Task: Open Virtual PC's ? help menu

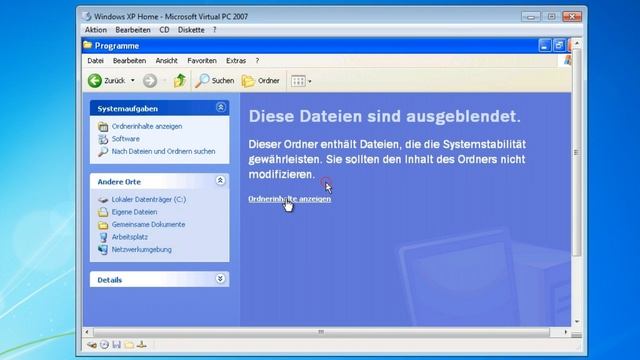Action: pyautogui.click(x=214, y=30)
